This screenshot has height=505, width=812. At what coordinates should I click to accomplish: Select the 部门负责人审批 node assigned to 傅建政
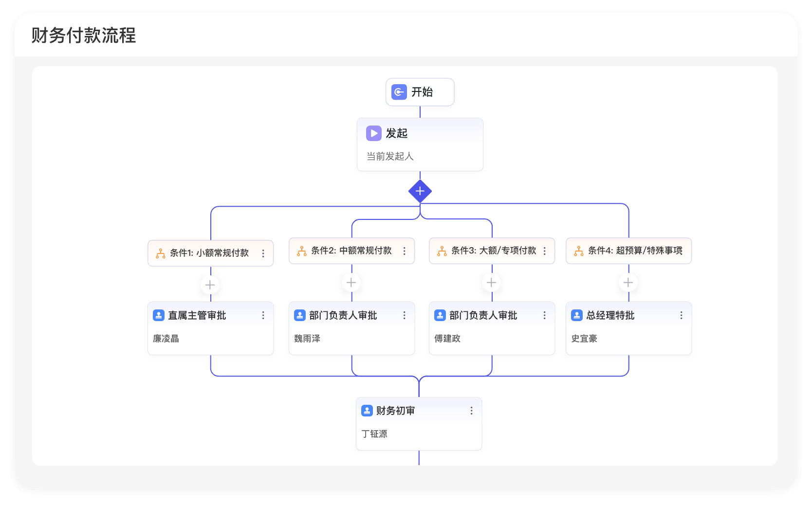(492, 328)
